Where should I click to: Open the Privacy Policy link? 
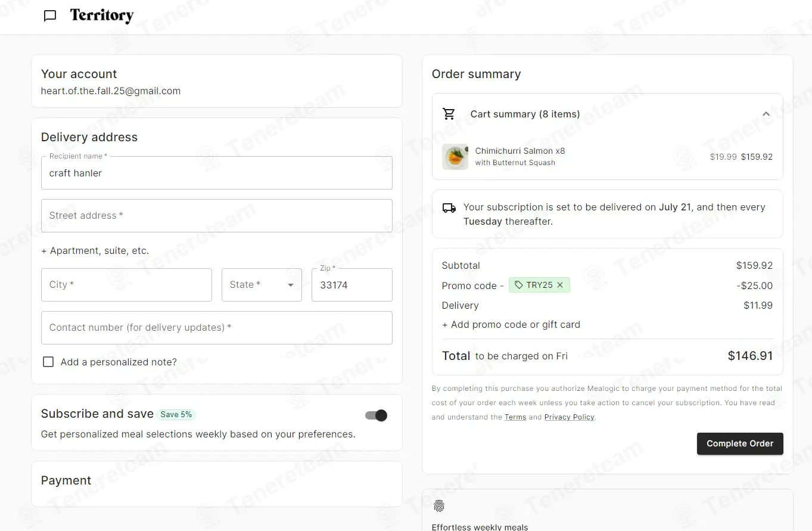(x=570, y=417)
